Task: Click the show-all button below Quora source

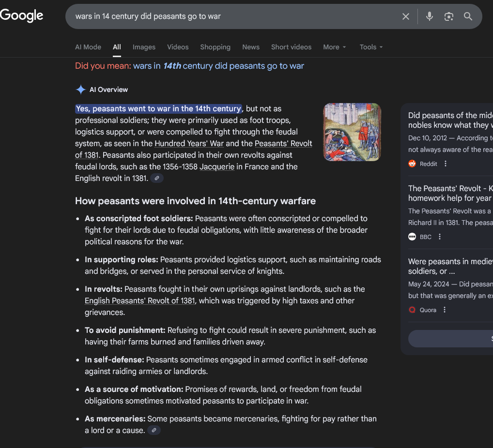Action: pos(450,339)
